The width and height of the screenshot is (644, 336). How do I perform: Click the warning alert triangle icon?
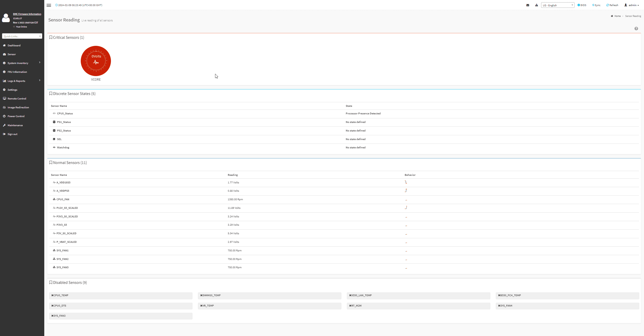click(x=536, y=5)
